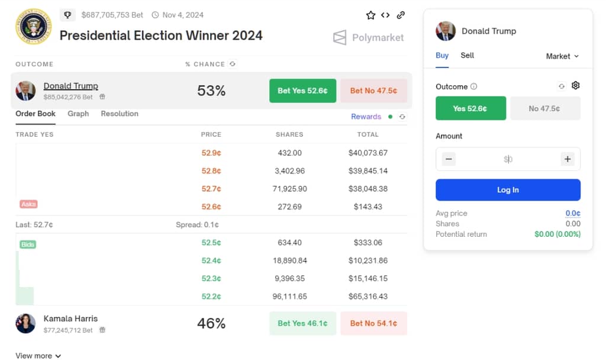Click gift icon under Donald Trump
606x364 pixels.
102,96
